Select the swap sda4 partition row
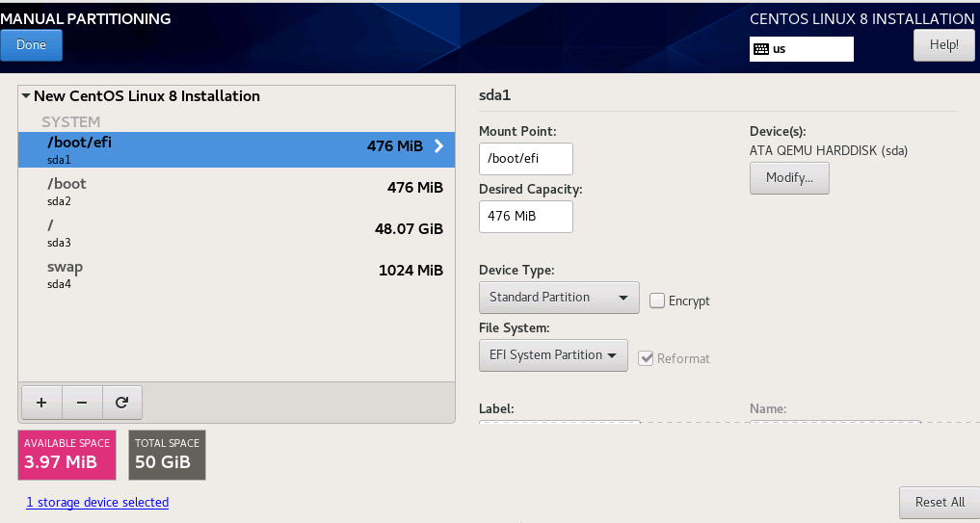The image size is (980, 523). click(x=236, y=274)
